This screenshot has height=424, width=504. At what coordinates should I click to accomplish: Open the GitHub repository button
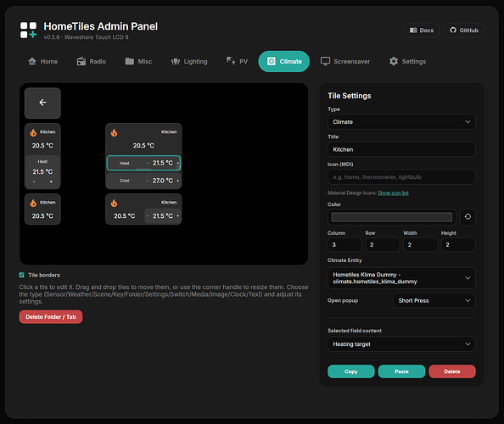[464, 31]
